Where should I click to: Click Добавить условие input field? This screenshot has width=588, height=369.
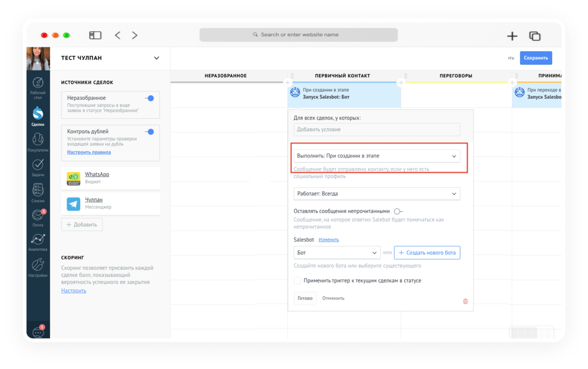coord(377,130)
